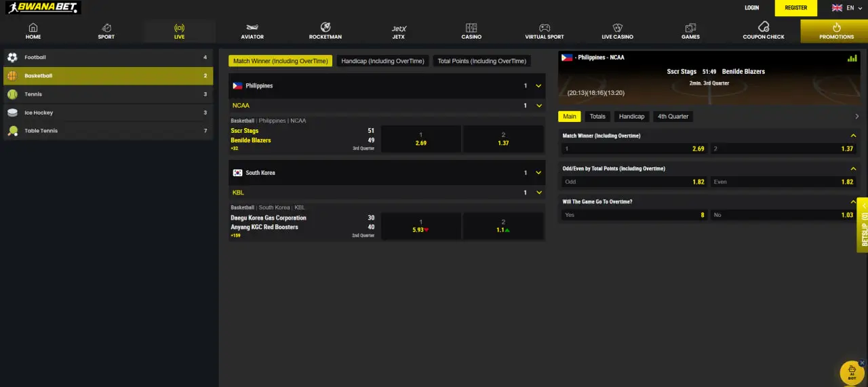Pick Odd at 1.82
Viewport: 868px width, 387px height.
[x=633, y=182]
